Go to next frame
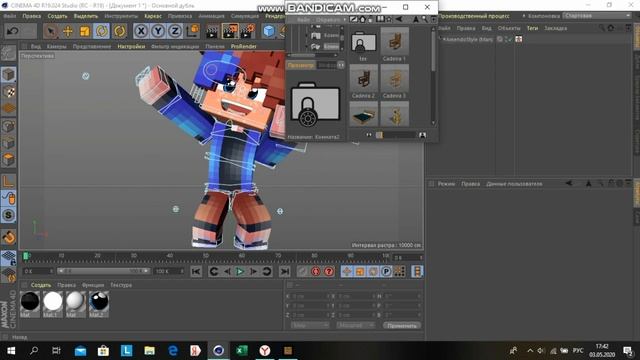The width and height of the screenshot is (640, 360). pyautogui.click(x=253, y=271)
